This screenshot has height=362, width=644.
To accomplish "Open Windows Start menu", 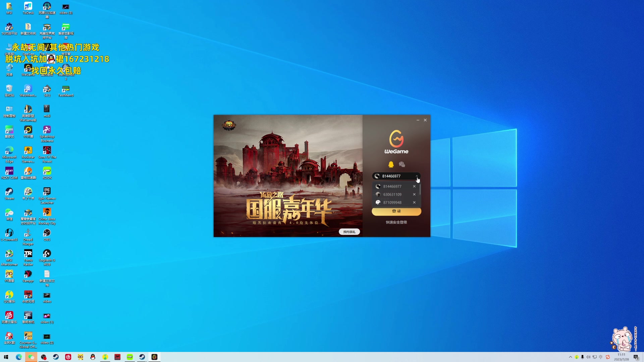I will 6,357.
